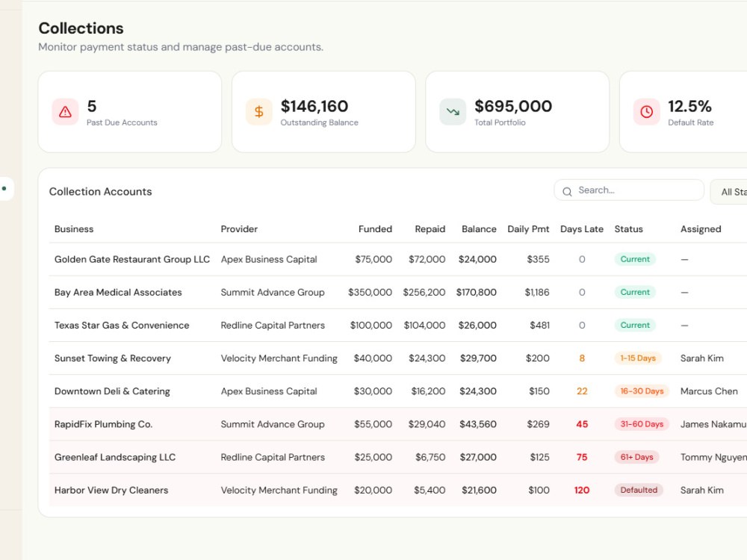Sort by the Funded column header

click(376, 229)
